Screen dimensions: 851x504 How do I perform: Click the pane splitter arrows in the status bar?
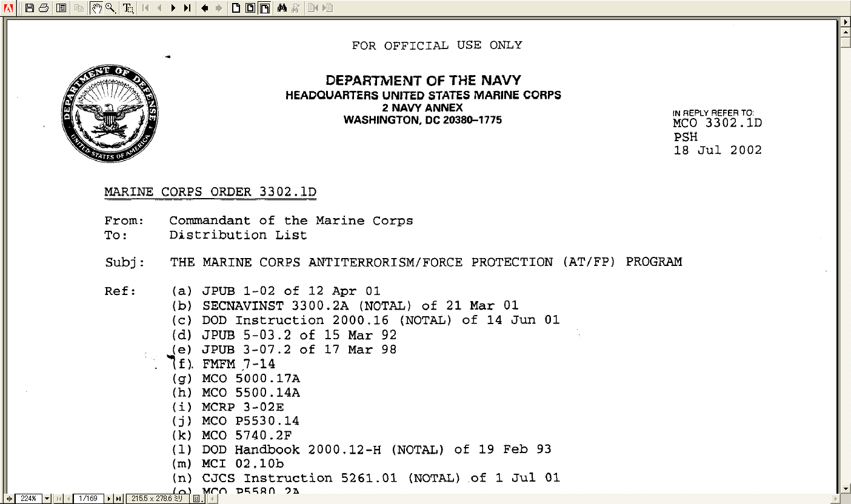point(9,499)
